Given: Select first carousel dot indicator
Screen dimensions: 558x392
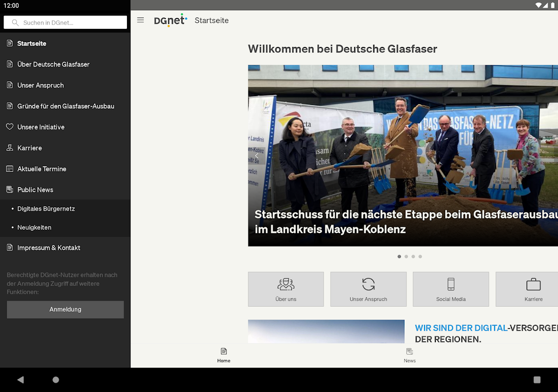Looking at the screenshot, I should 399,256.
